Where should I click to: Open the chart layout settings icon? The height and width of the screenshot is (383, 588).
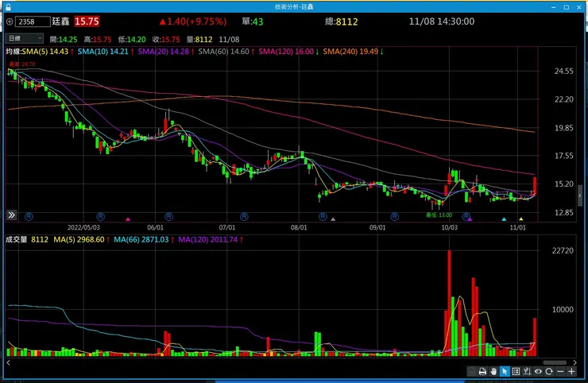(516, 371)
